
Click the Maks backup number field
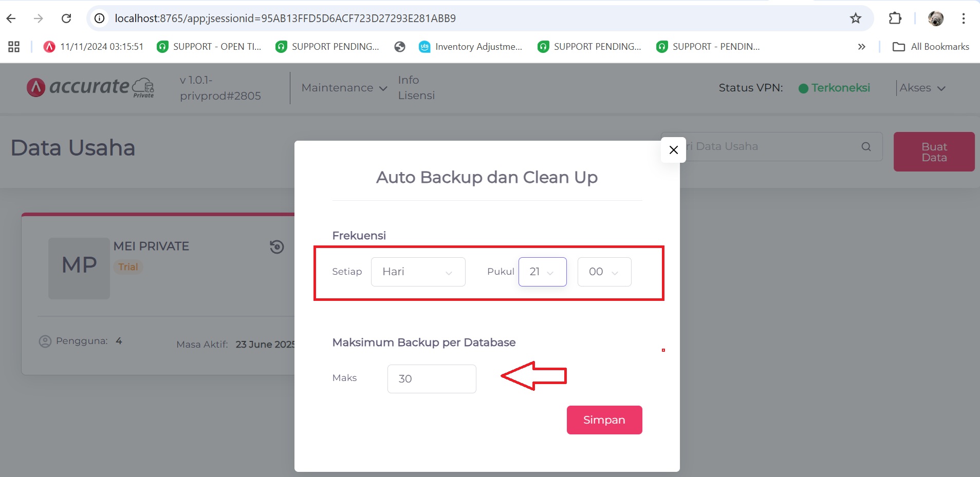[431, 379]
